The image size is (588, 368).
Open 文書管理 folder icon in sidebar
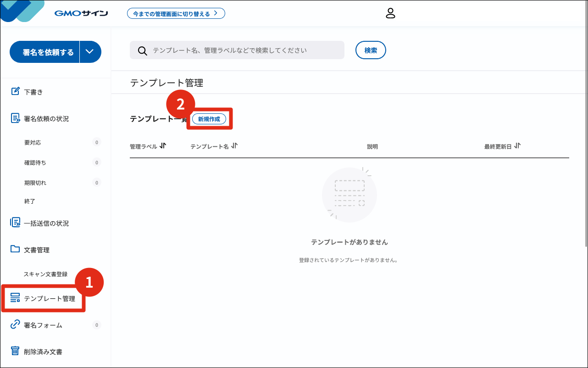click(x=14, y=250)
